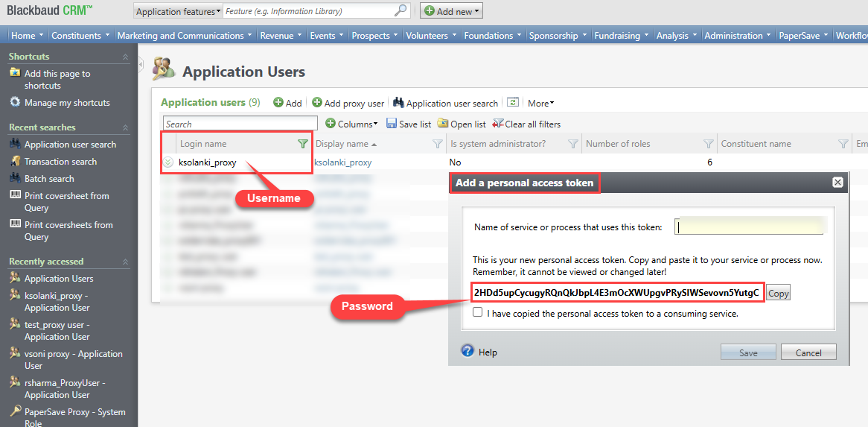Viewport: 868px width, 427px height.
Task: Click the Manage my shortcuts gear icon
Action: (x=15, y=103)
